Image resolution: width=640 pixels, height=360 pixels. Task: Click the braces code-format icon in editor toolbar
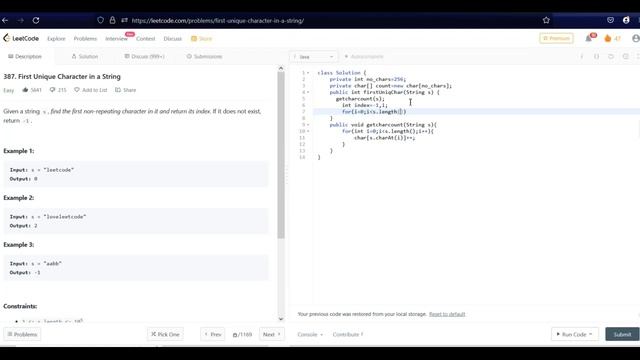point(596,56)
